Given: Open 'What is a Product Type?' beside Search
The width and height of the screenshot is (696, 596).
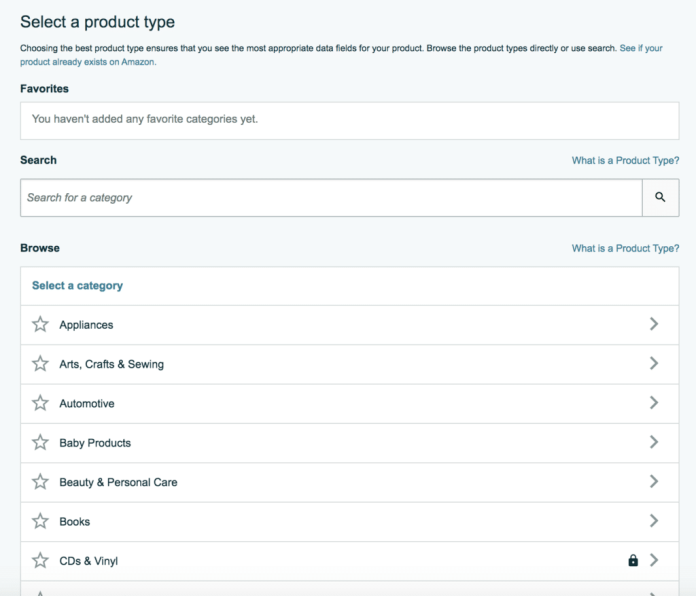Looking at the screenshot, I should [625, 161].
